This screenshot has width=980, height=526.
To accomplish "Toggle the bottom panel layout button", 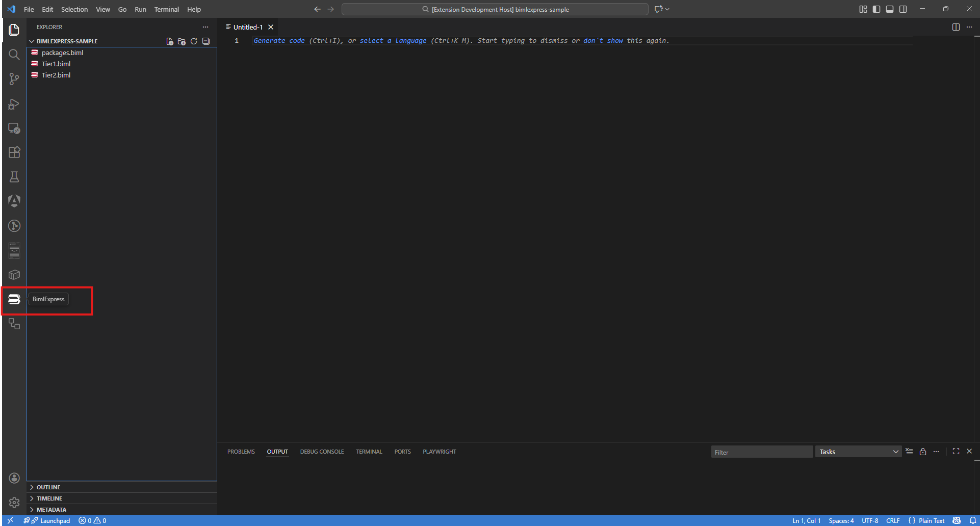I will 890,9.
